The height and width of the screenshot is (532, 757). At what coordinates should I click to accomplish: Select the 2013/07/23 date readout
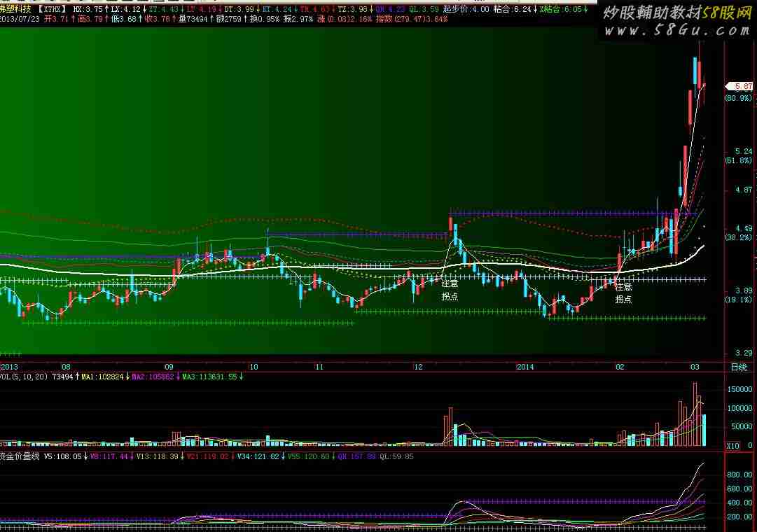coord(19,20)
